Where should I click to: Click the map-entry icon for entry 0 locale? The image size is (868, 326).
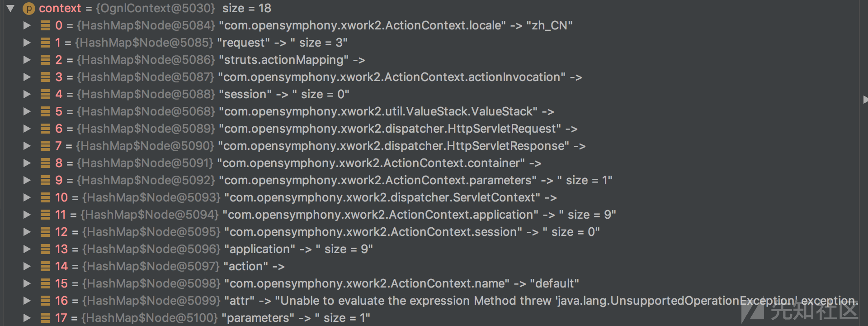[45, 25]
